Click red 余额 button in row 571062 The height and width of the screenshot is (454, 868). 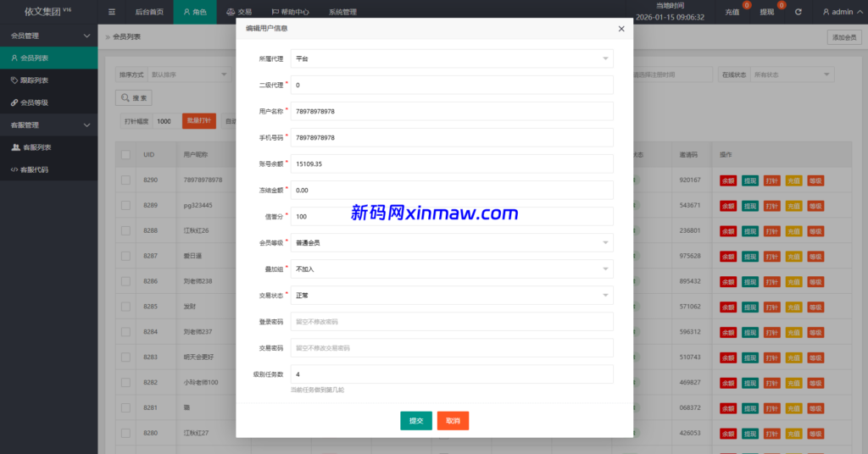[728, 307]
